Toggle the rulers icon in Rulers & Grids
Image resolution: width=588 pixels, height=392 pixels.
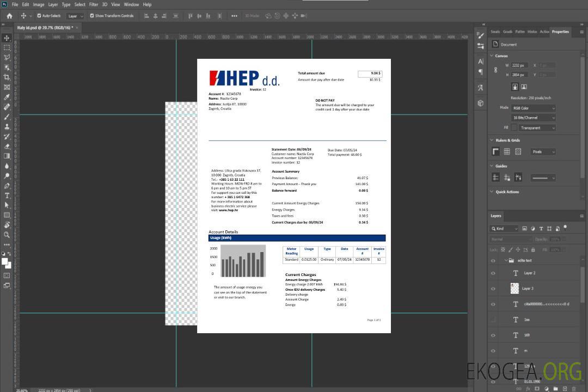[495, 151]
